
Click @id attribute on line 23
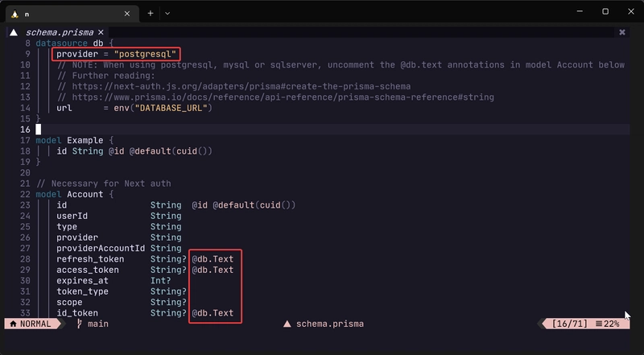(x=200, y=205)
